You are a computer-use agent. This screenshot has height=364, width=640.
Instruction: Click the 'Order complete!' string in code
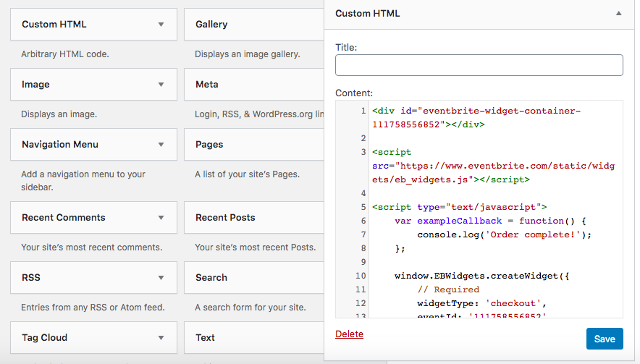(533, 234)
